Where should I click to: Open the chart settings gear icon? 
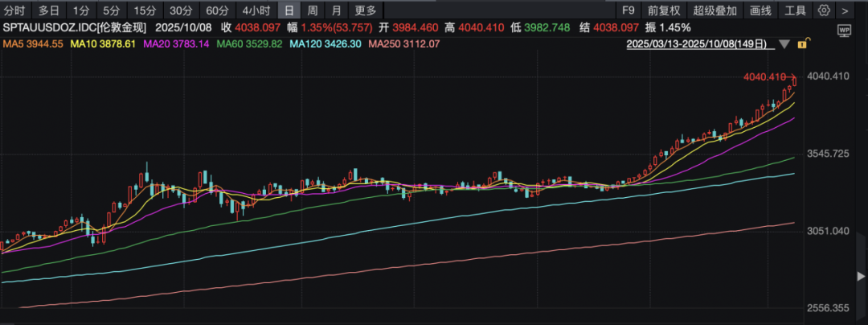pos(823,10)
